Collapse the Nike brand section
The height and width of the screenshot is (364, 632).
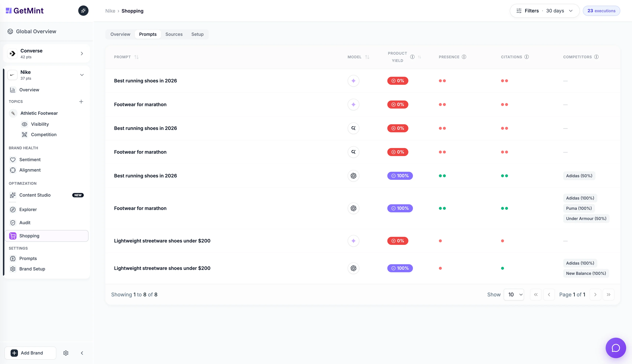pos(82,75)
